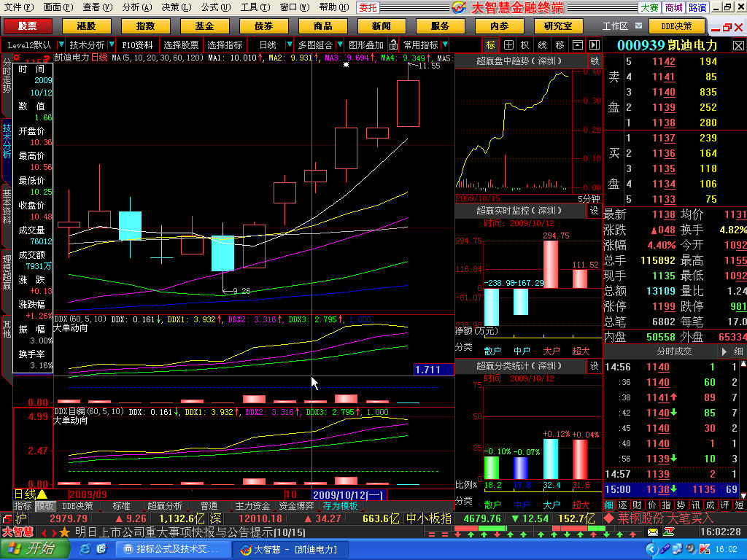Click the 大智慧 - [凯迪电力] taskbar button
This screenshot has width=747, height=560.
[289, 549]
